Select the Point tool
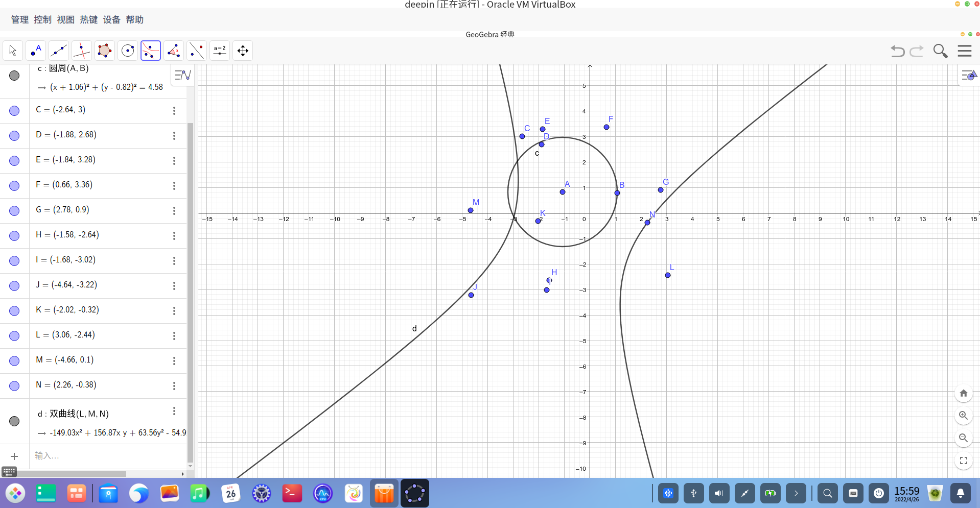The height and width of the screenshot is (508, 980). [x=36, y=51]
